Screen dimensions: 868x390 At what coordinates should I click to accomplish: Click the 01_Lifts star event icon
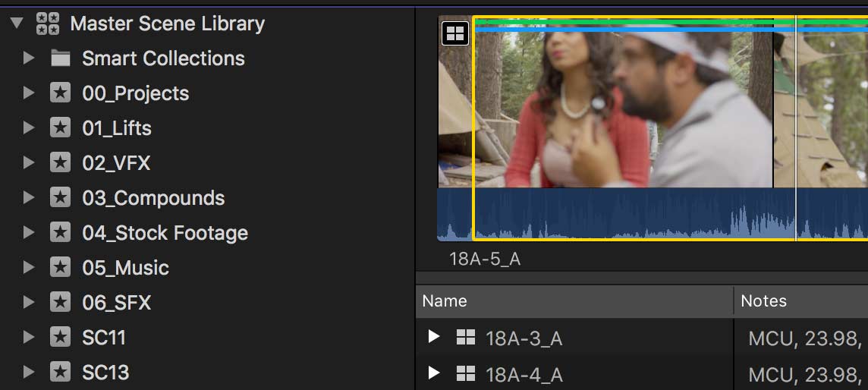pyautogui.click(x=61, y=127)
